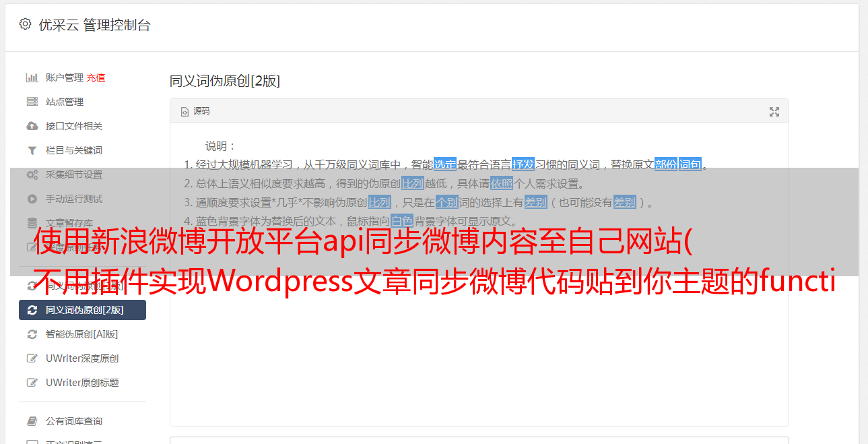Open 账户管理 bar chart icon
This screenshot has height=444, width=868.
point(32,77)
